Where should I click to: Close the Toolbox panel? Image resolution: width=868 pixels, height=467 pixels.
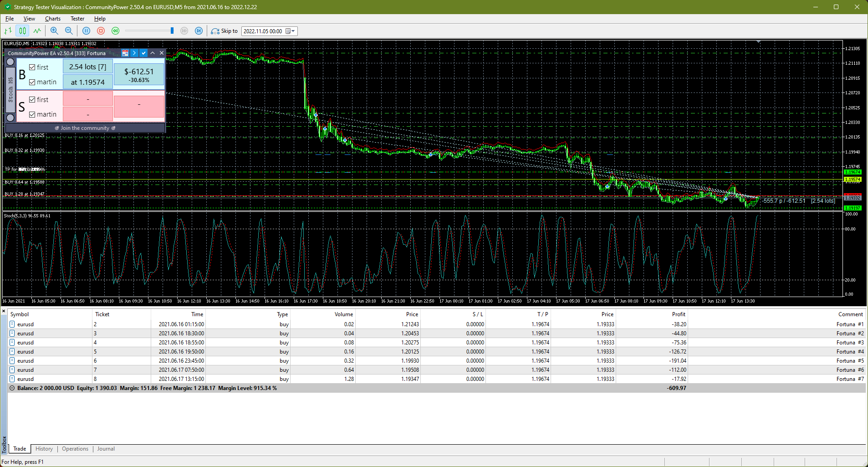4,312
